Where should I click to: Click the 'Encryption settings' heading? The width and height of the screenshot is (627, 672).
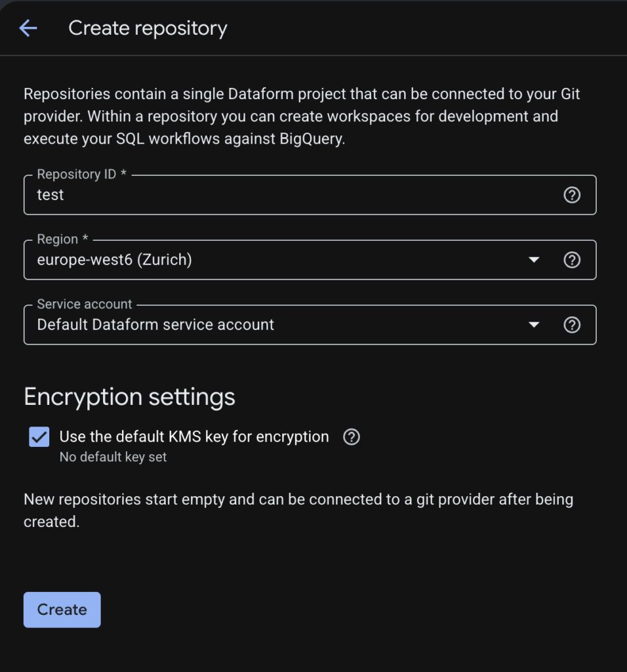point(129,397)
